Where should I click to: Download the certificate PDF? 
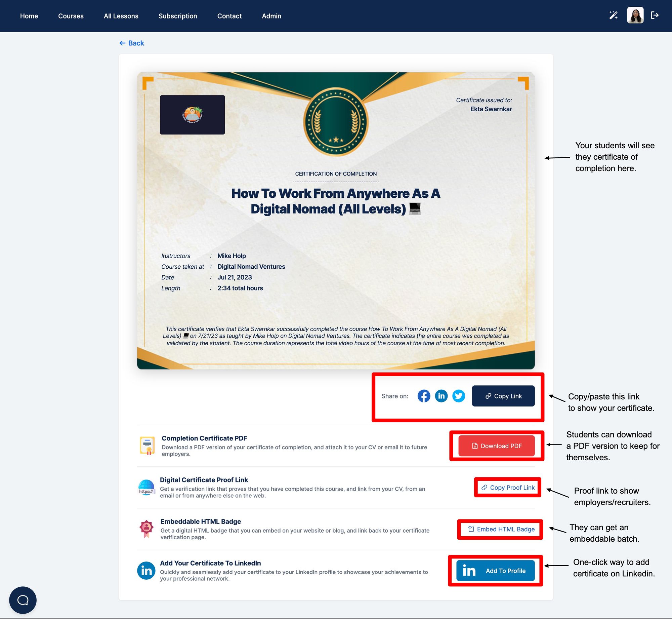[496, 446]
